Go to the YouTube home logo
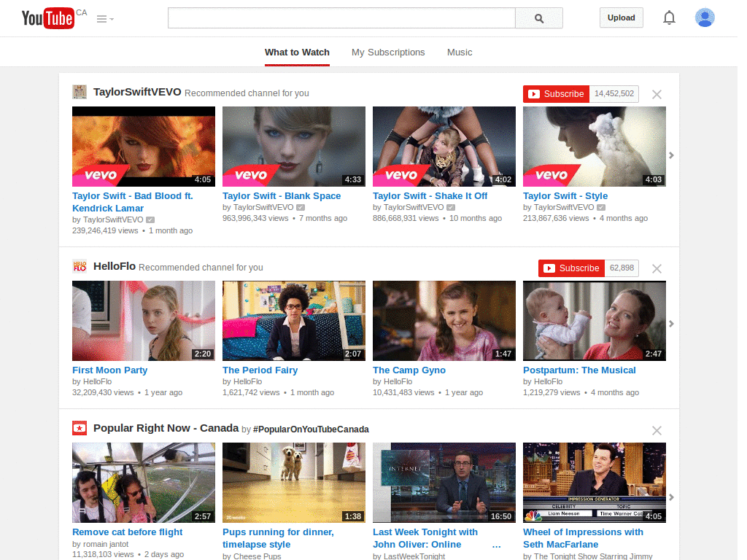Viewport: 747px width, 560px height. (x=47, y=18)
